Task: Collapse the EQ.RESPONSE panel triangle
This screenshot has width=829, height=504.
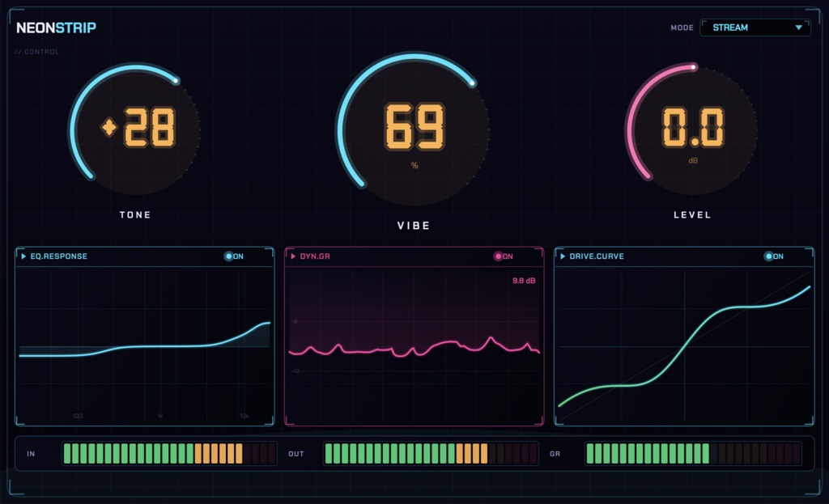Action: [23, 256]
